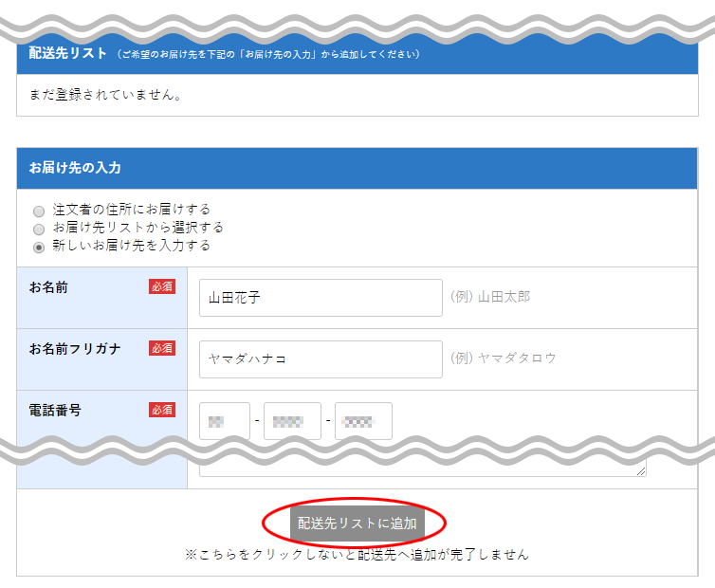This screenshot has width=715, height=588.
Task: Click the last phone number box
Action: (x=363, y=420)
